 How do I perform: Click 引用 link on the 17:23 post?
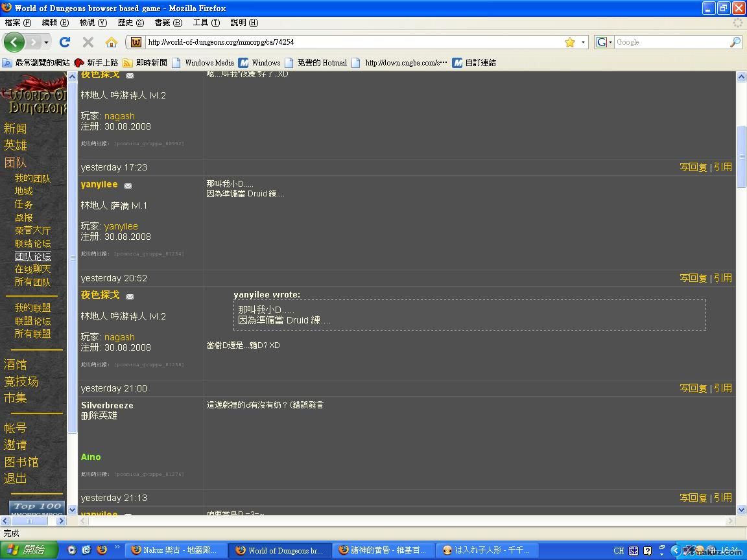(x=722, y=167)
